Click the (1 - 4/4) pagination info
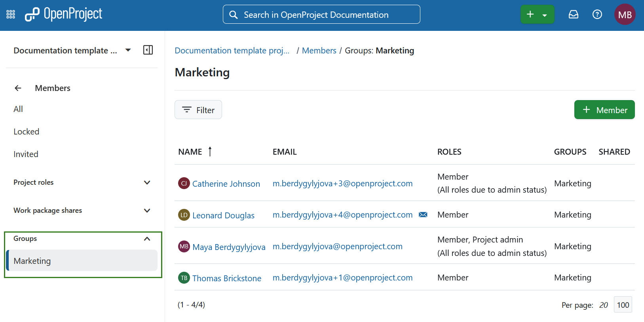Viewport: 644px width, 322px height. (x=191, y=305)
